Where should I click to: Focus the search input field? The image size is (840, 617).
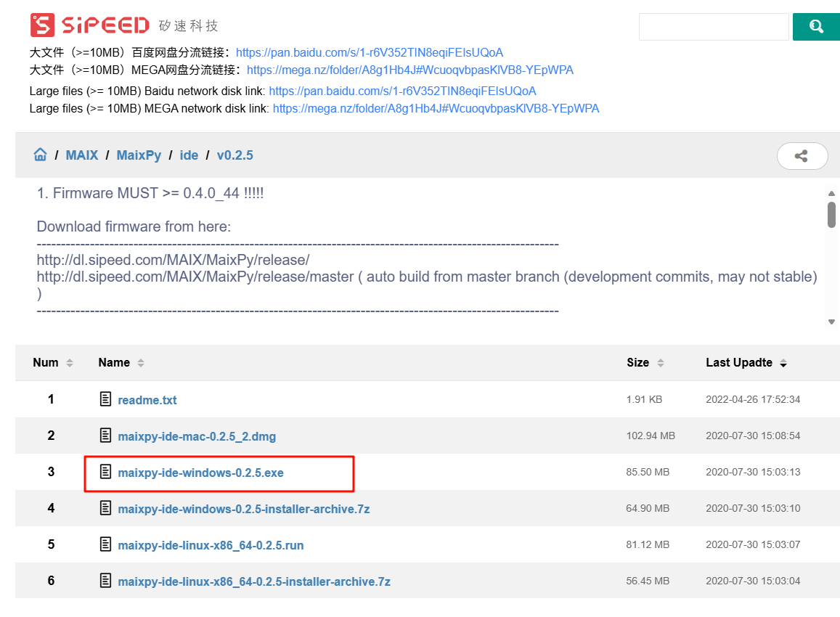(x=714, y=27)
